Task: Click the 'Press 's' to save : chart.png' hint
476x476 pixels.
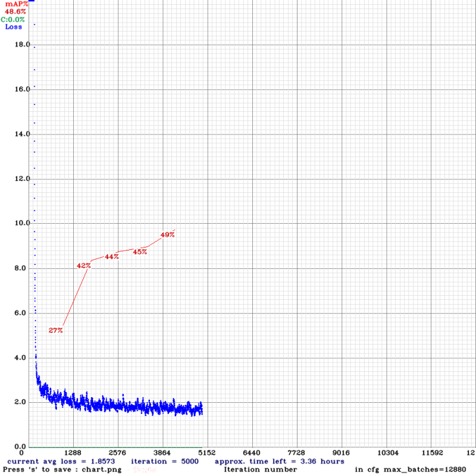Action: point(62,469)
